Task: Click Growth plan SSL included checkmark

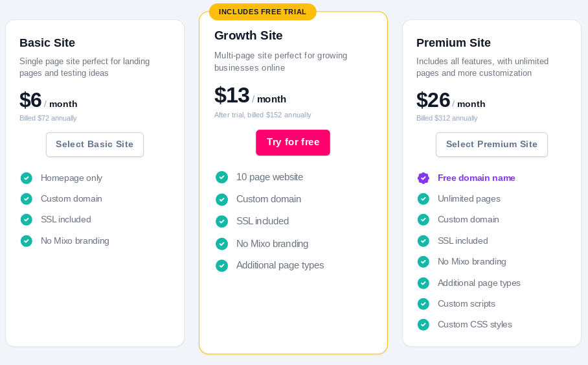Action: coord(221,221)
